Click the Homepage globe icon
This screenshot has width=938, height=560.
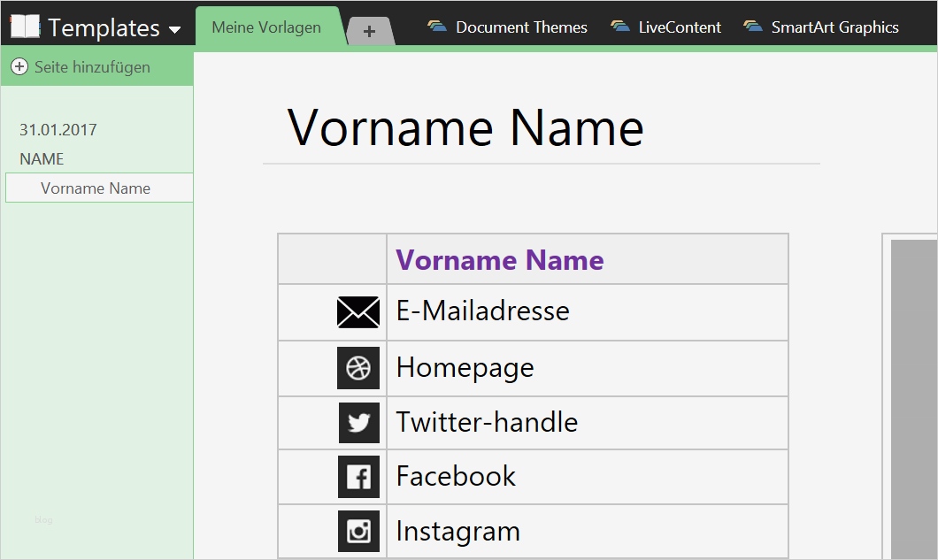(x=358, y=368)
